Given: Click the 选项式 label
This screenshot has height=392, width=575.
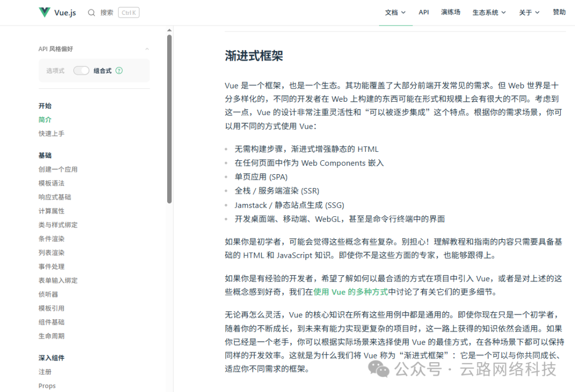Looking at the screenshot, I should [55, 70].
